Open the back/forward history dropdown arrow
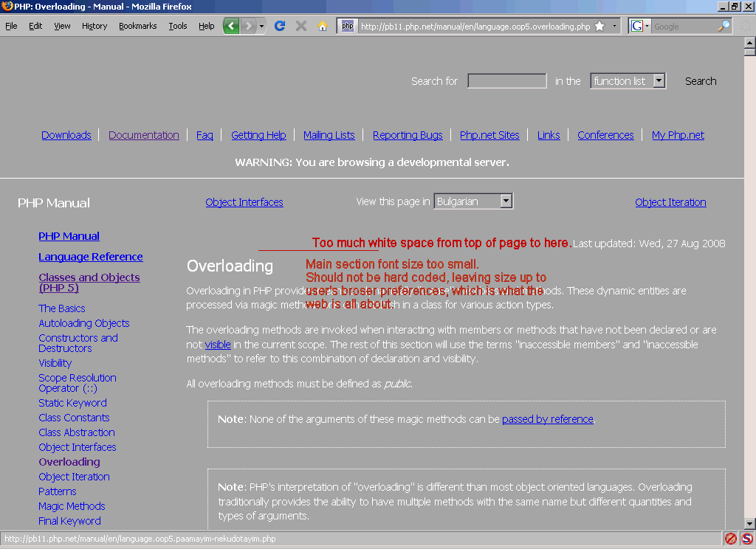756x549 pixels. (261, 26)
